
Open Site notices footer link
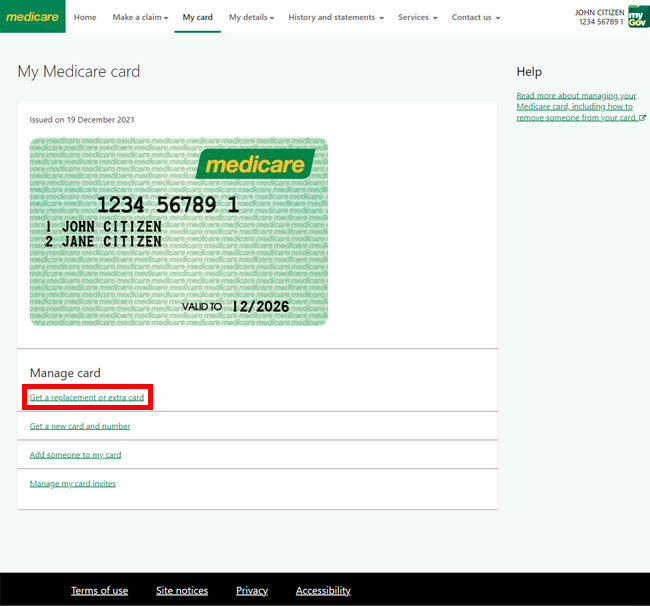[x=182, y=590]
